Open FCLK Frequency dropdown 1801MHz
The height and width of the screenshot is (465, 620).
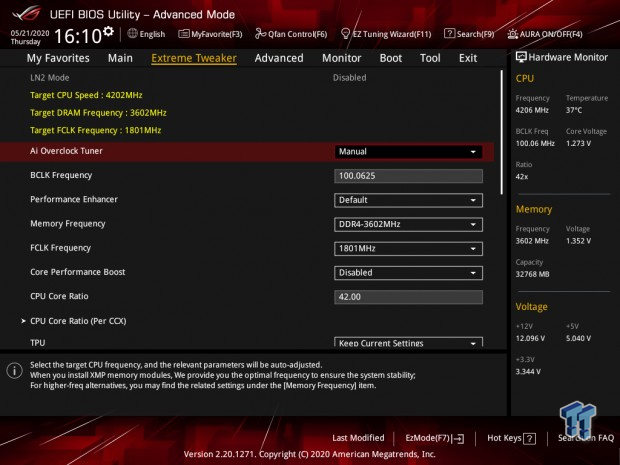[x=408, y=249]
